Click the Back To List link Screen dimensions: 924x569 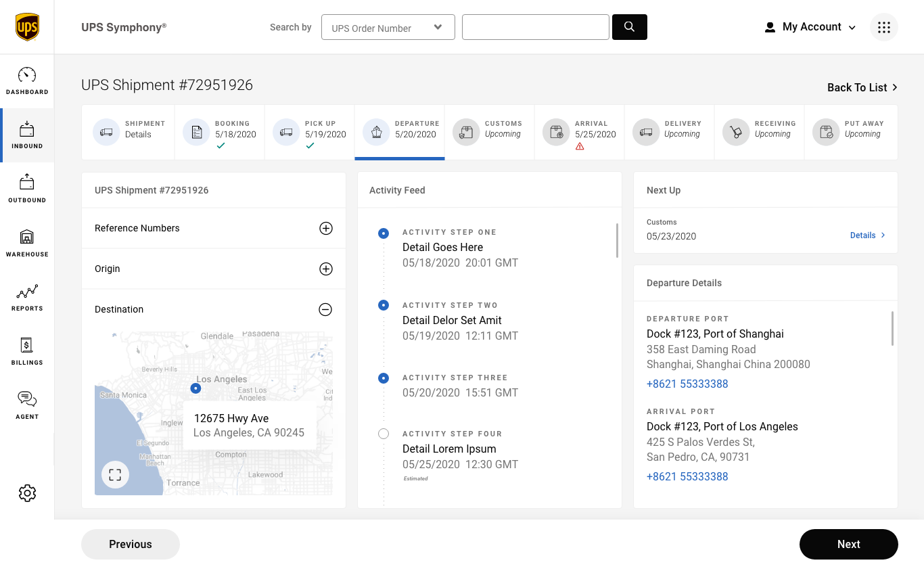(862, 87)
